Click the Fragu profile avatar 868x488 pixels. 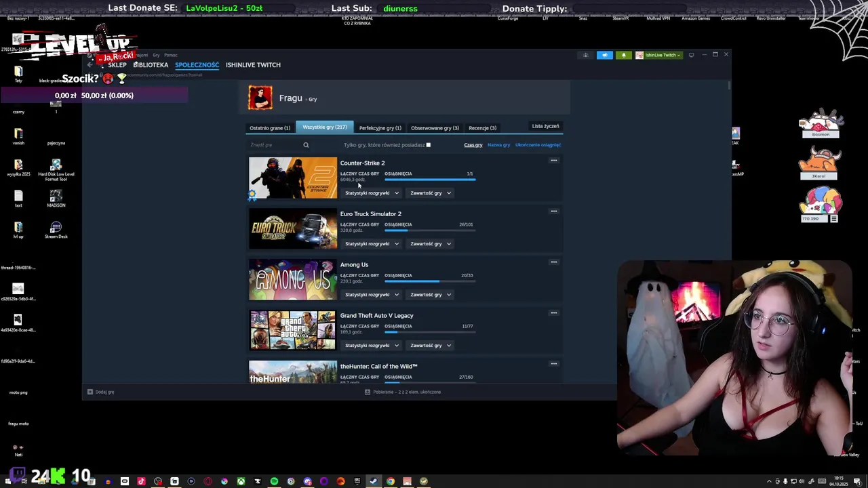click(x=260, y=98)
